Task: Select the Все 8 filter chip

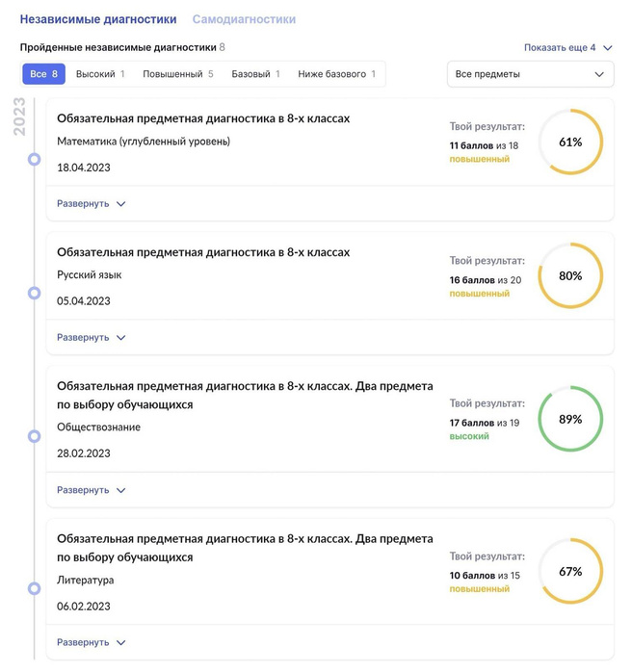Action: click(x=44, y=74)
